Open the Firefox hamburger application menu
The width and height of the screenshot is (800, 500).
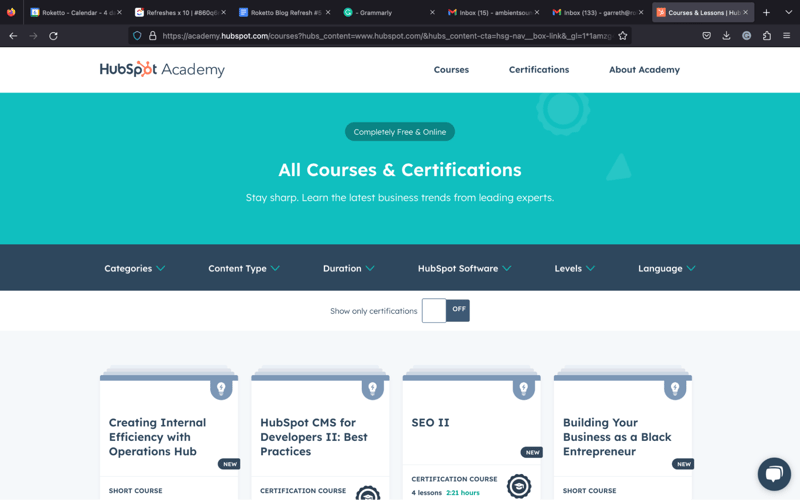coord(786,35)
